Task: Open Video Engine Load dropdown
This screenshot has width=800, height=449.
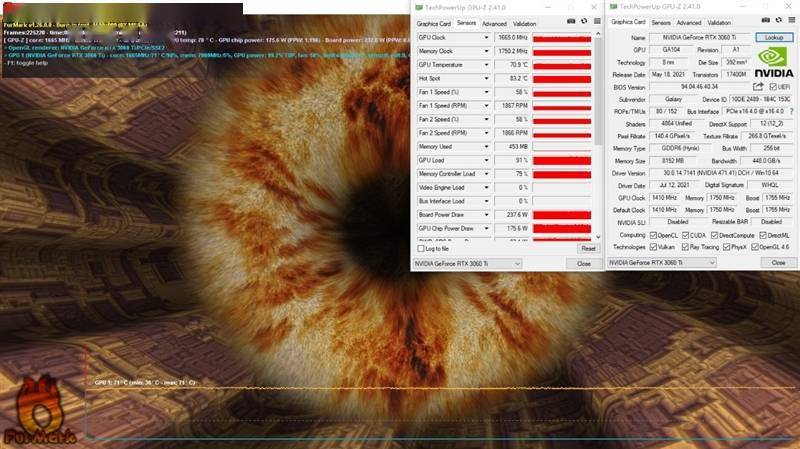Action: pos(486,187)
